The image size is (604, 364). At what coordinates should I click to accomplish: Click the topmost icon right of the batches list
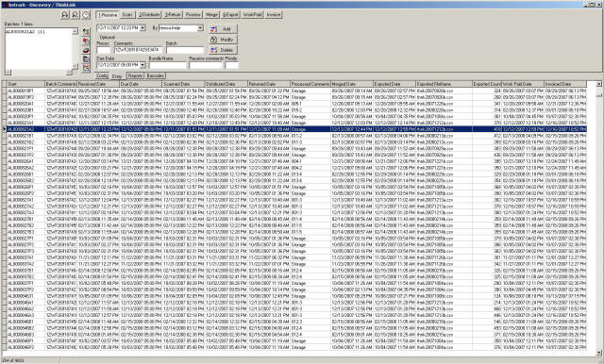coord(86,32)
